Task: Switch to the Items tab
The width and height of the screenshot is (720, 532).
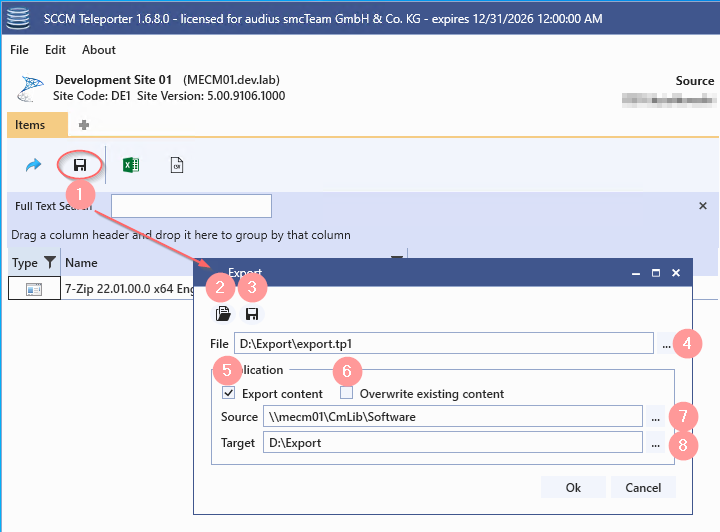Action: 30,125
